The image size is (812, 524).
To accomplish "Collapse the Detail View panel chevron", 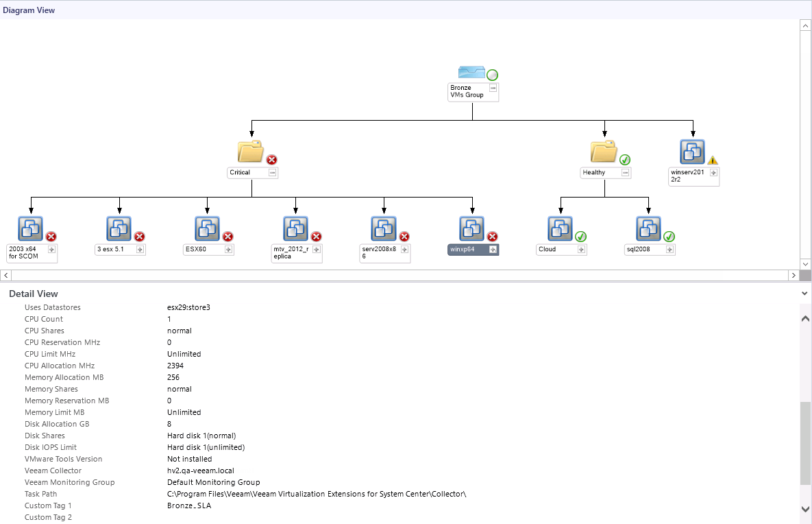I will click(804, 294).
